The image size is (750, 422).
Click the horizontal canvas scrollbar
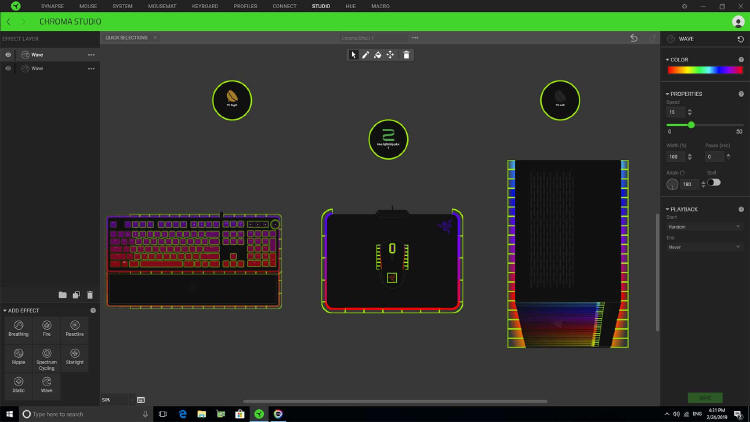point(395,401)
